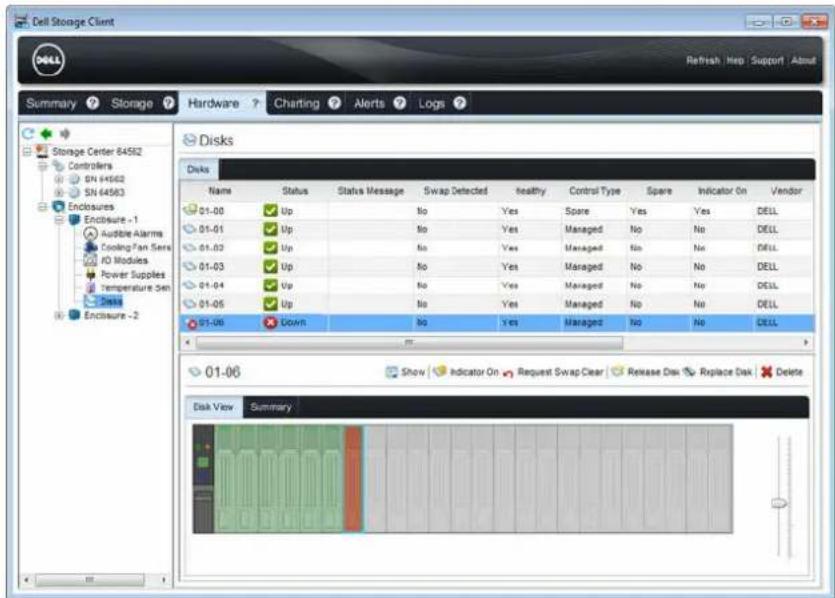This screenshot has width=835, height=598.
Task: Expand controller SN 64562 node
Action: (x=59, y=179)
